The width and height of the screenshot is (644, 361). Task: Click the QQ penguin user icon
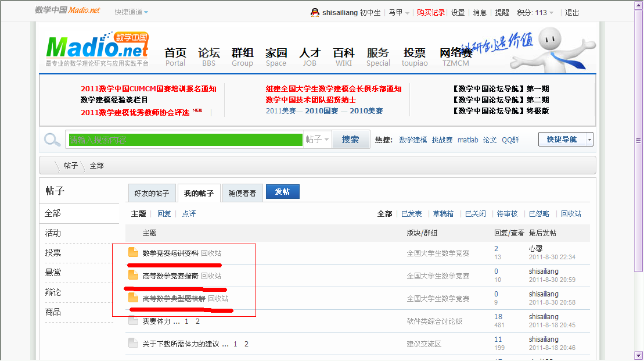click(x=315, y=13)
